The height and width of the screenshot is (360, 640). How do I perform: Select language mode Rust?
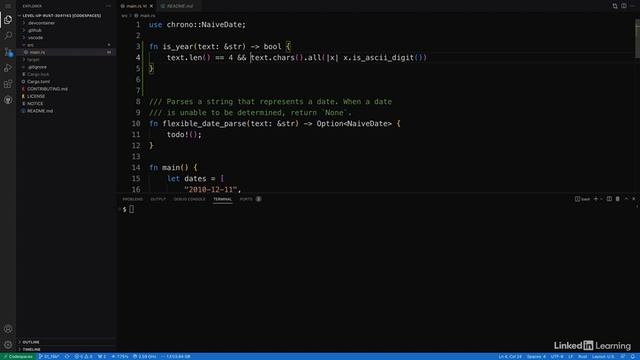tap(582, 357)
